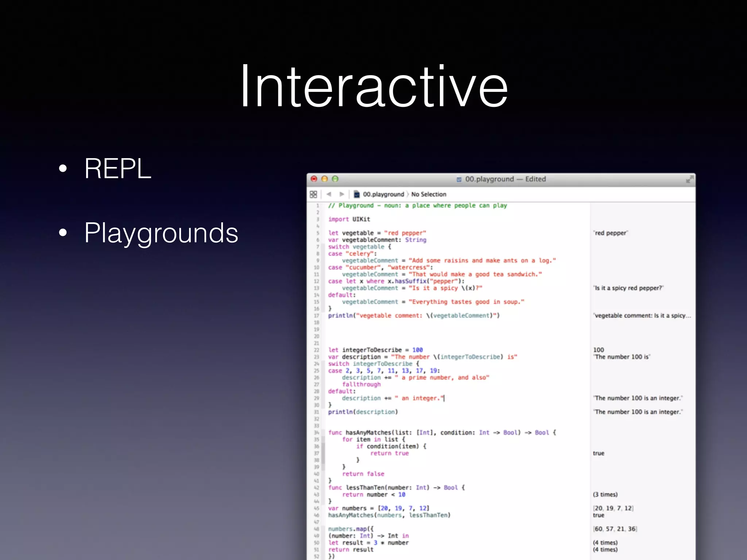Viewport: 747px width, 560px height.
Task: Zoom window with the green button
Action: coord(335,179)
